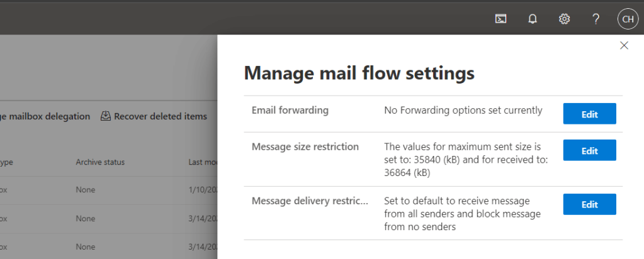Select the first row's None archive status cell

(x=85, y=189)
